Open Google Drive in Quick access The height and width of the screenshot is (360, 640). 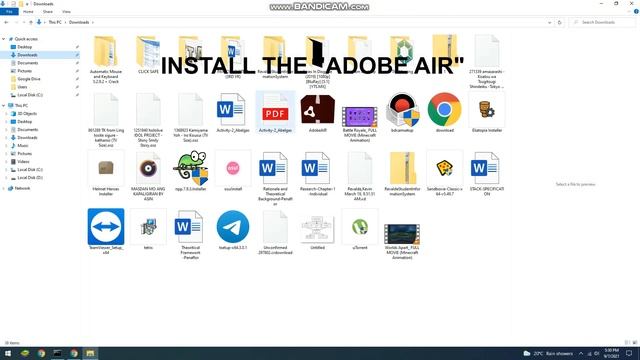click(x=29, y=79)
